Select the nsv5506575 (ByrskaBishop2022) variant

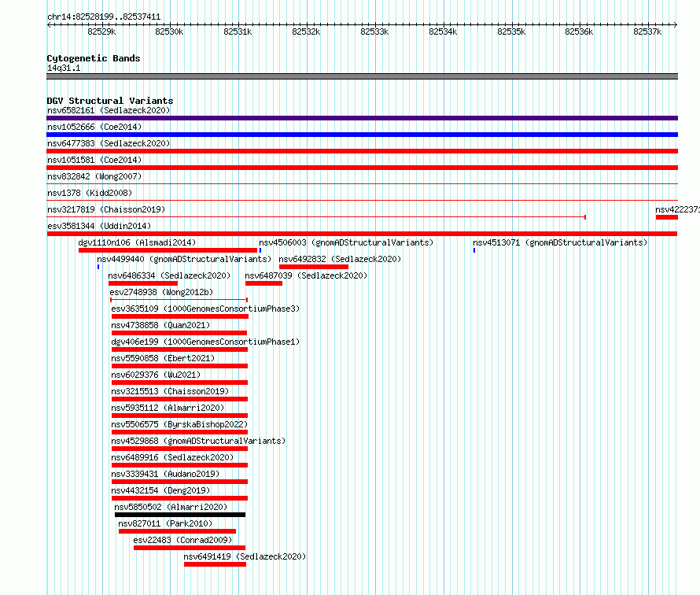(179, 424)
